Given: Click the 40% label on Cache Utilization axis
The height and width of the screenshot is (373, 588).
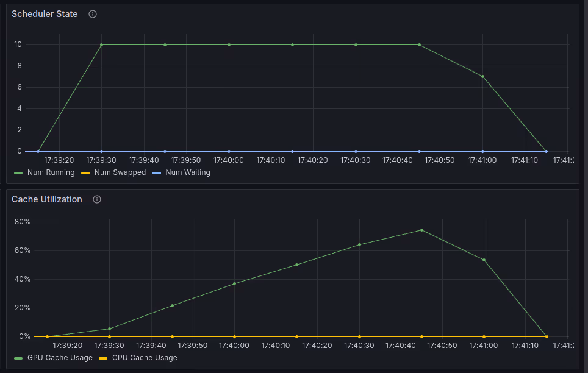Looking at the screenshot, I should click(x=23, y=279).
